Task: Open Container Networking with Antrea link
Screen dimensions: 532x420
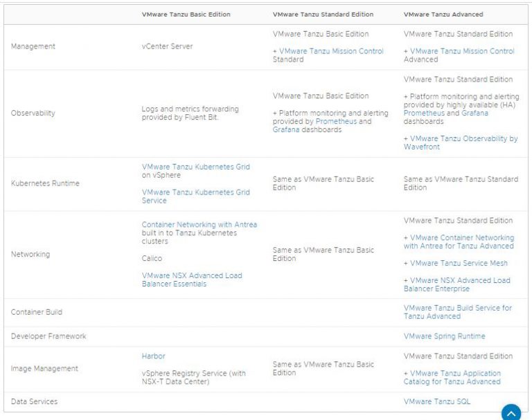Action: tap(199, 224)
